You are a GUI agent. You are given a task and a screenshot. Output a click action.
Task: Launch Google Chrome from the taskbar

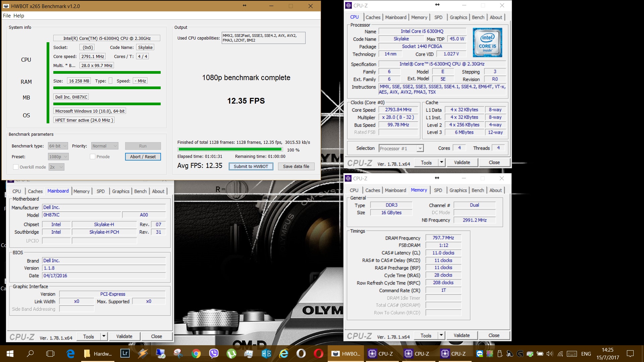pos(196,353)
